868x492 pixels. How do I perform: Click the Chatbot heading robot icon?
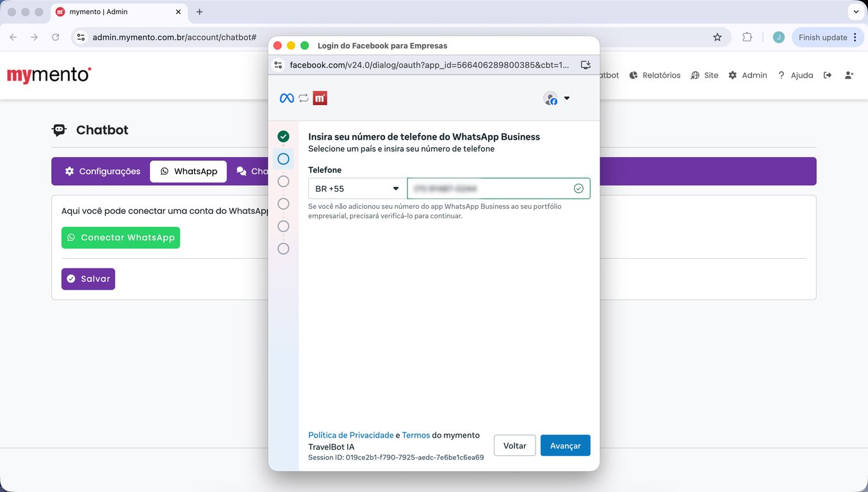click(x=59, y=130)
